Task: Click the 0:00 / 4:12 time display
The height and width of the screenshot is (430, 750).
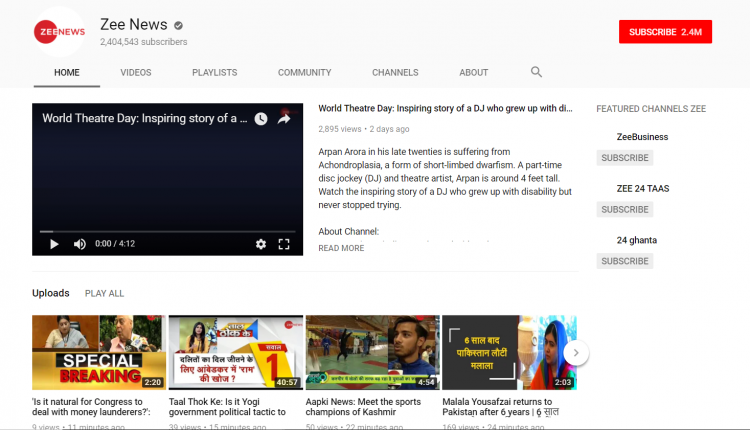Action: coord(115,244)
